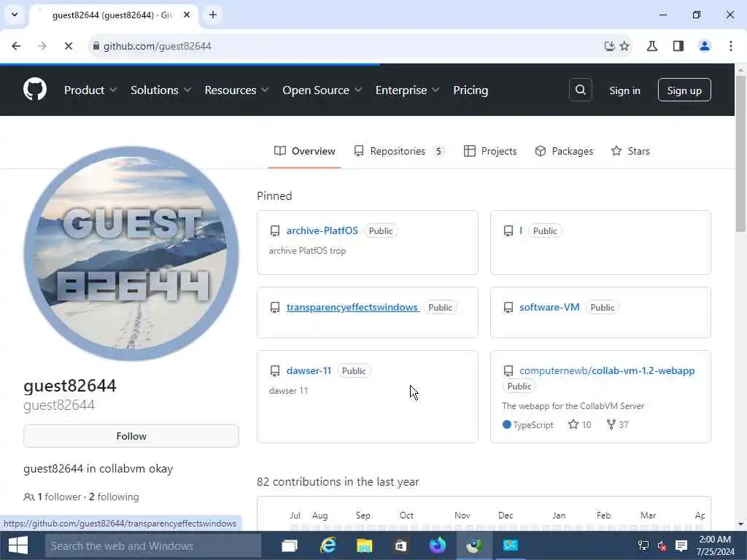
Task: Click the Sign up button
Action: pyautogui.click(x=684, y=90)
